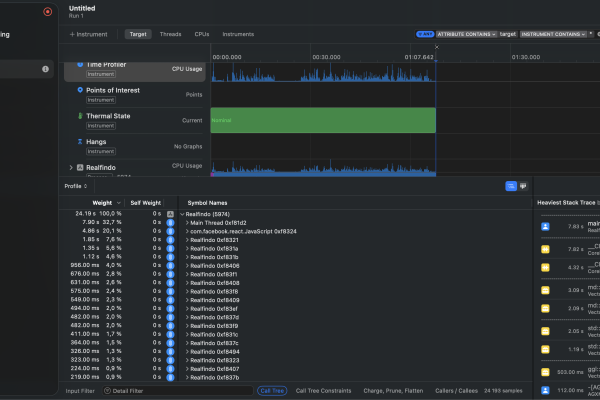Select the Realfindo 0xf837b row
Image resolution: width=600 pixels, height=400 pixels.
pyautogui.click(x=295, y=377)
